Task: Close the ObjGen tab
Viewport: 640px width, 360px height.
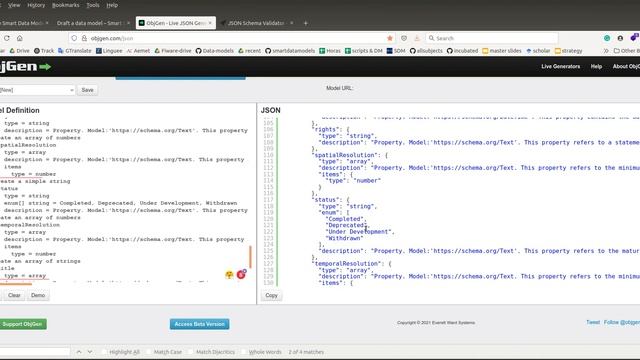Action: [x=210, y=23]
